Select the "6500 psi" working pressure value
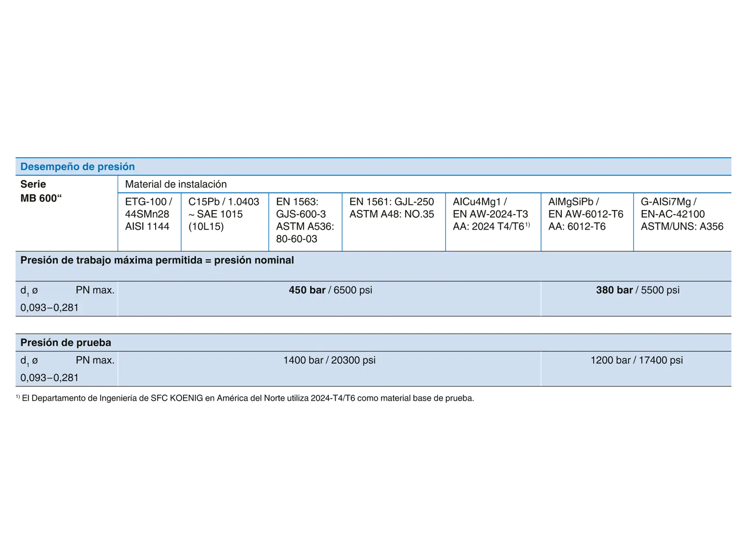The image size is (747, 560). (353, 290)
